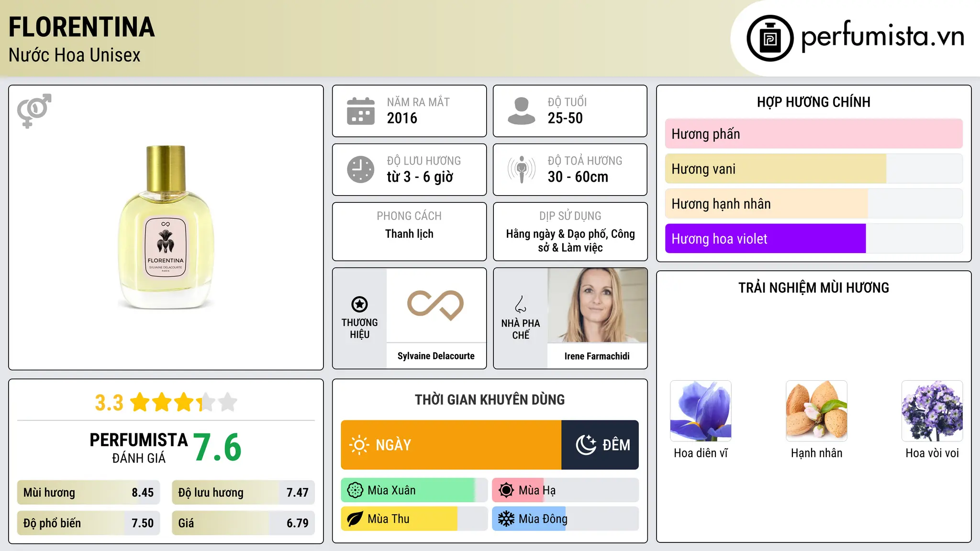The width and height of the screenshot is (980, 551).
Task: Click the Nước Hoa Unisex subtitle
Action: (x=75, y=55)
